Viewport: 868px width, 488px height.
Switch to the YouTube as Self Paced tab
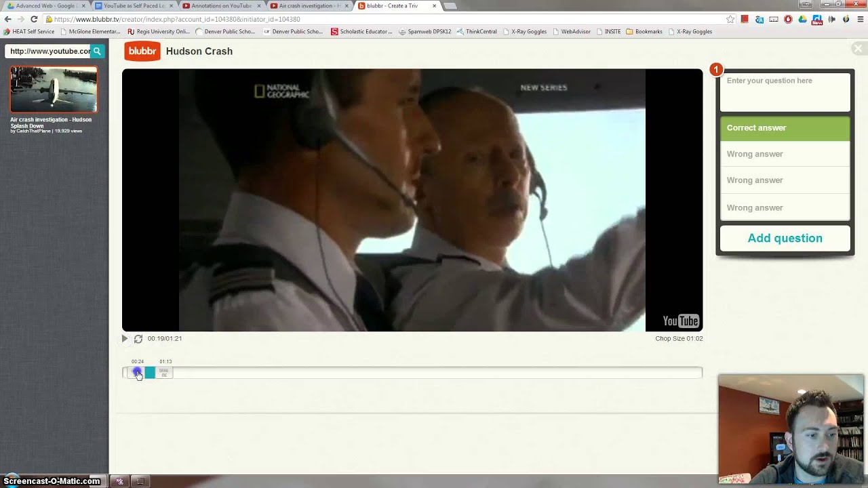133,6
